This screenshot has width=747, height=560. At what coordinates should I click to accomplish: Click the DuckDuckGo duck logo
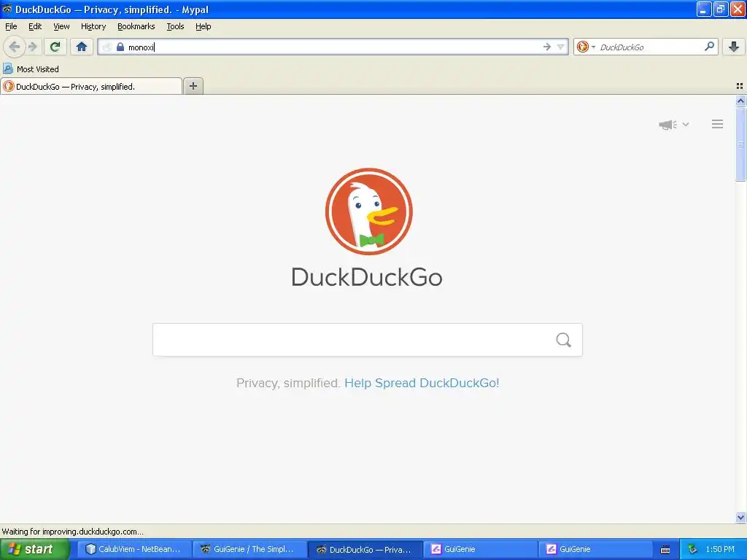click(x=368, y=211)
